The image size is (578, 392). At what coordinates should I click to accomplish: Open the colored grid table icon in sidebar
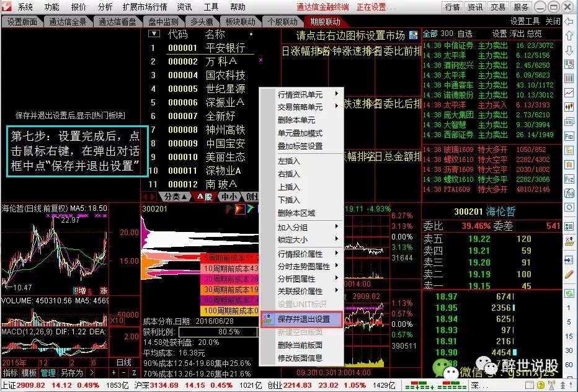click(x=569, y=79)
